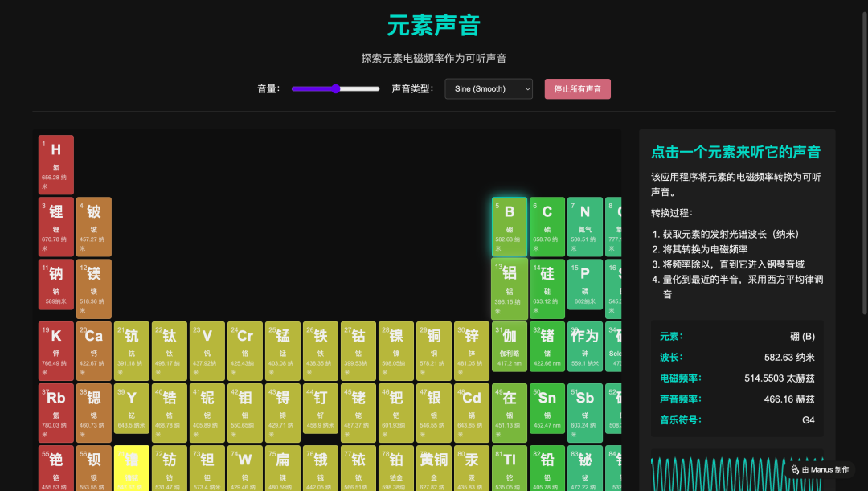Click the Hydrogen (H) element tile
The width and height of the screenshot is (868, 491).
click(x=55, y=164)
